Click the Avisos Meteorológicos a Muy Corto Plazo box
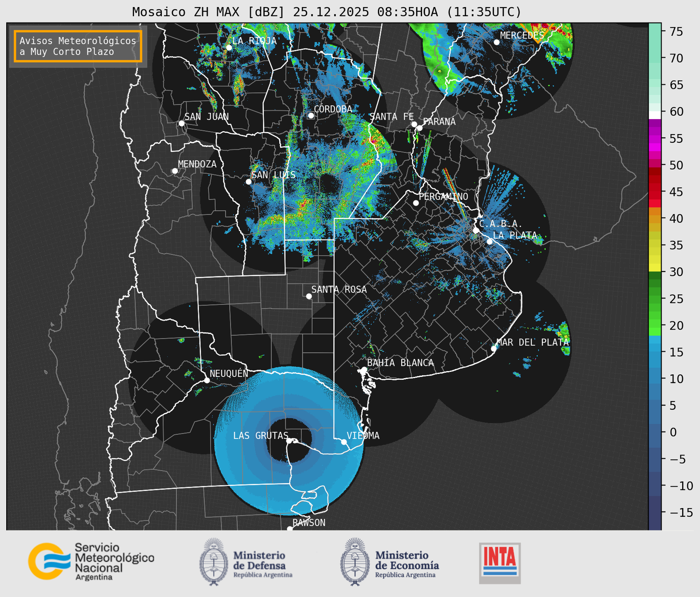Screen dimensions: 700x597 pyautogui.click(x=78, y=46)
